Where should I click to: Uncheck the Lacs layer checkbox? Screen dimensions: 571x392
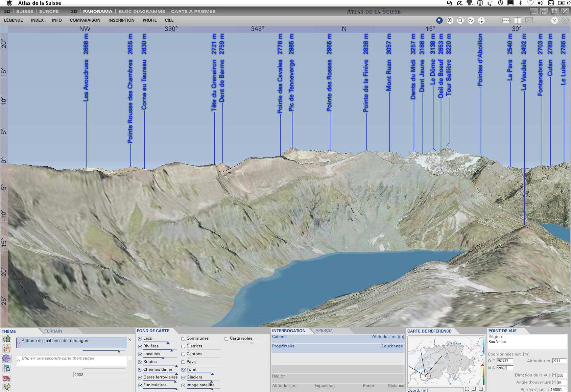pyautogui.click(x=140, y=339)
